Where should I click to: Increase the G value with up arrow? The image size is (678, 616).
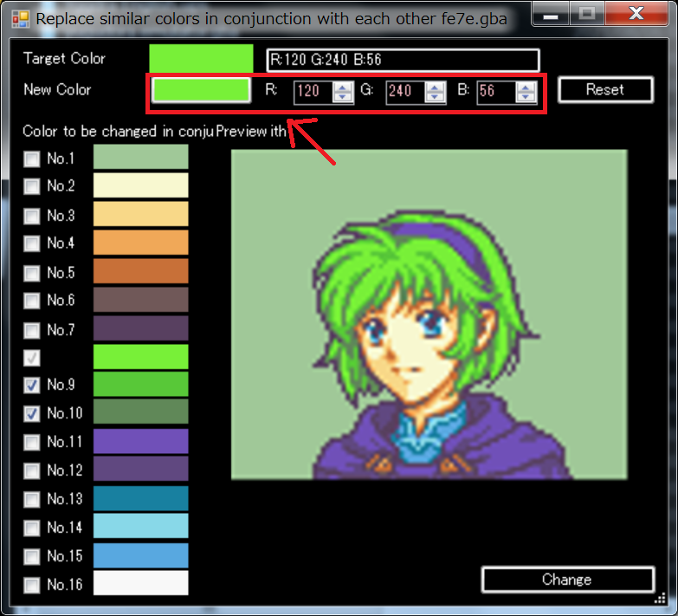435,87
